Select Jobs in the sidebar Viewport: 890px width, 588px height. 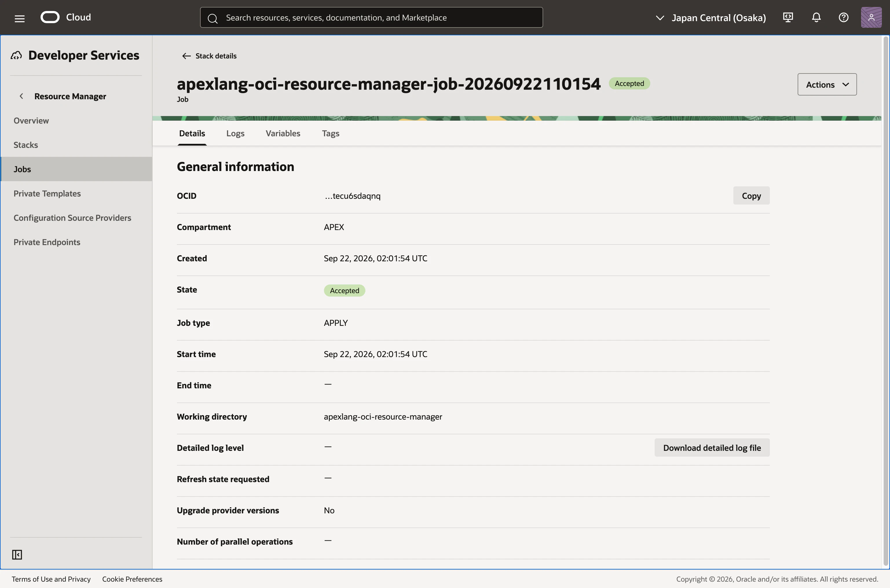(76, 169)
